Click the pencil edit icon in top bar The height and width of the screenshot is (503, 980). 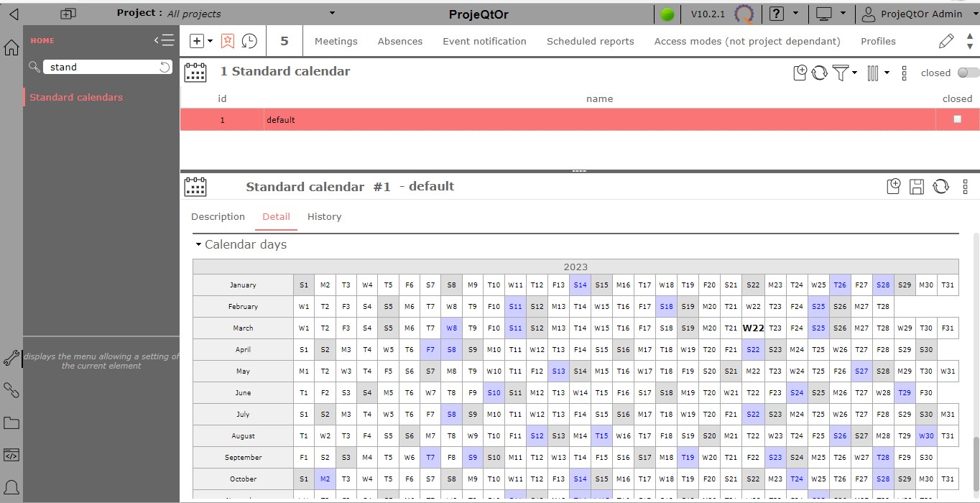tap(947, 41)
